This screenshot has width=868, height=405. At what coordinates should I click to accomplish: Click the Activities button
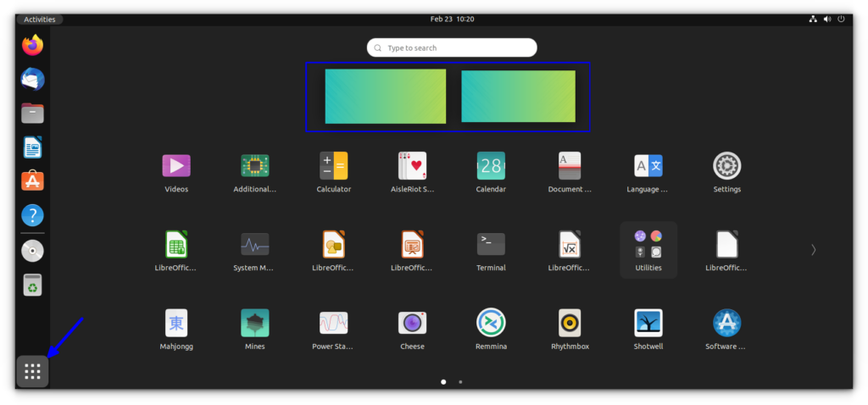[x=40, y=19]
